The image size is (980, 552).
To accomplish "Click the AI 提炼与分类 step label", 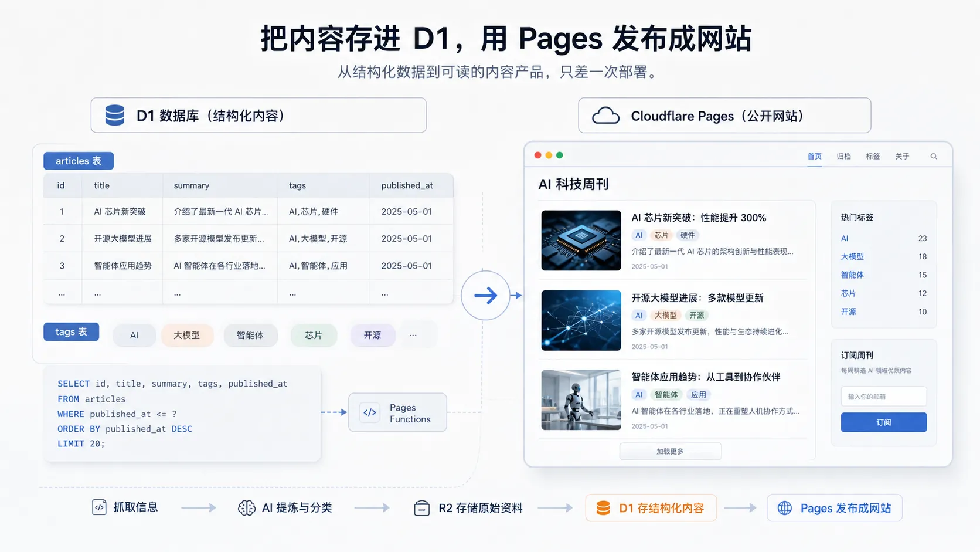I will point(297,508).
